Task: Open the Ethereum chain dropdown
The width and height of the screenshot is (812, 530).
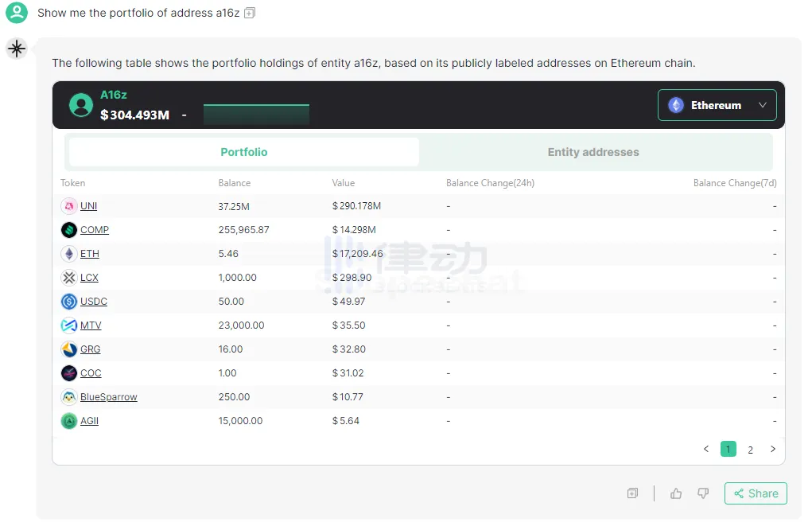Action: [x=717, y=105]
